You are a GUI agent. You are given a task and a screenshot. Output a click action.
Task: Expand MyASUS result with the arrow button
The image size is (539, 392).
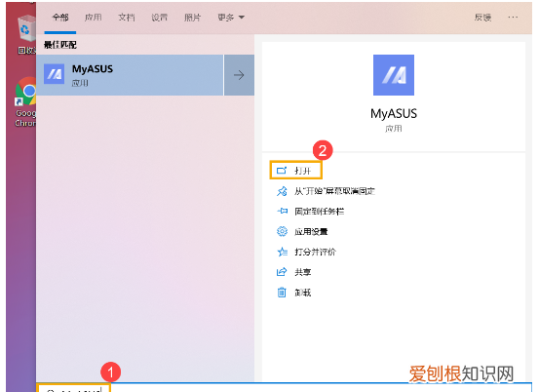pyautogui.click(x=239, y=75)
